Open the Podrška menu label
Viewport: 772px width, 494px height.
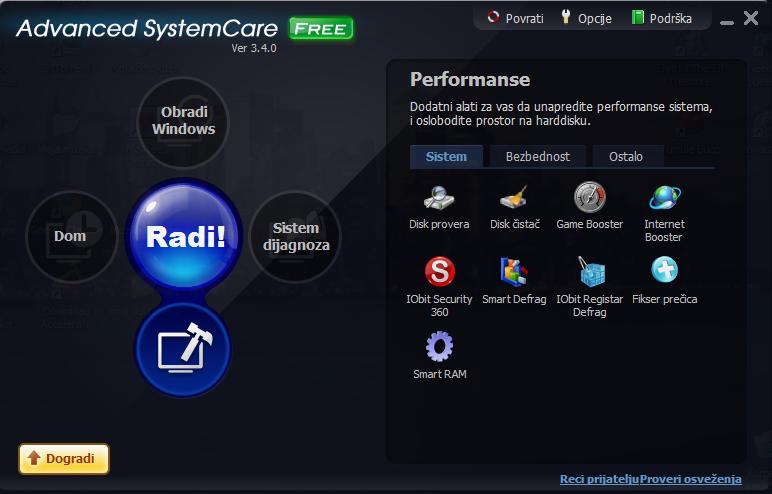tap(671, 19)
